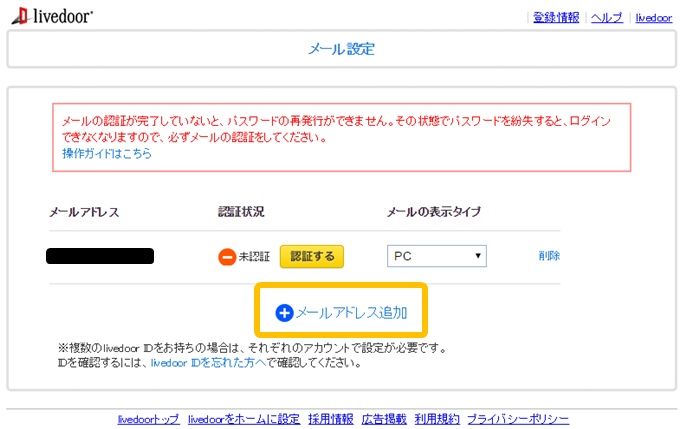Click the メールアドレス column header
Viewport: 685px width, 429px height.
(84, 212)
